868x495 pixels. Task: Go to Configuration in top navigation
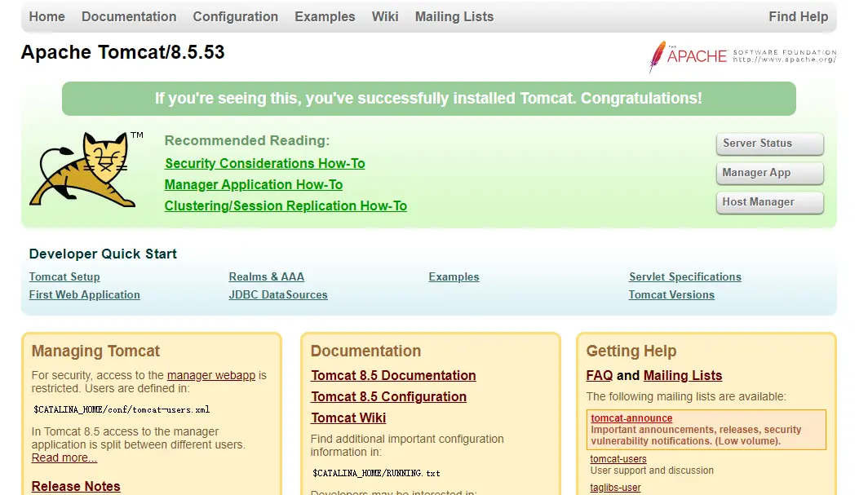click(235, 16)
